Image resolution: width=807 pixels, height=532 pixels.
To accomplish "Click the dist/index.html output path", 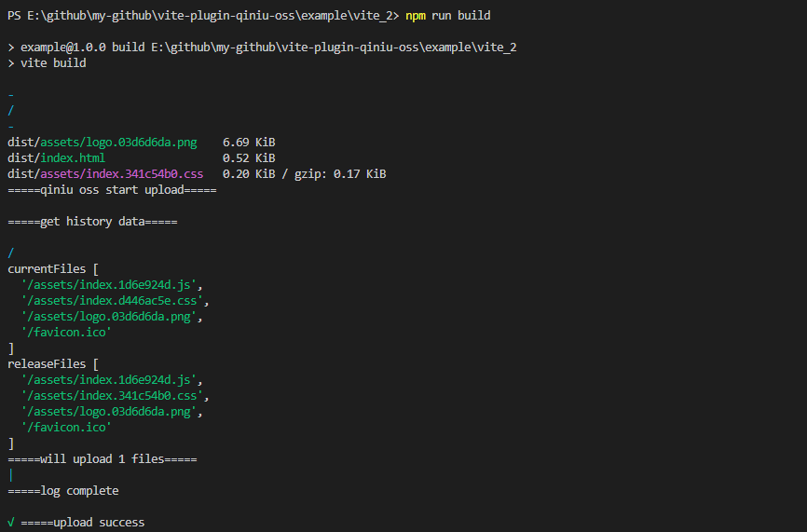I will point(56,158).
